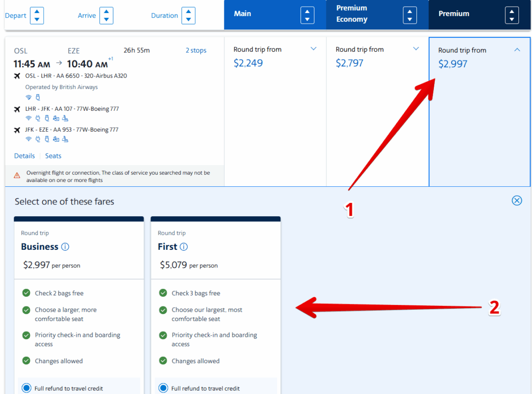Sort by the Premium Economy column header

tap(410, 15)
